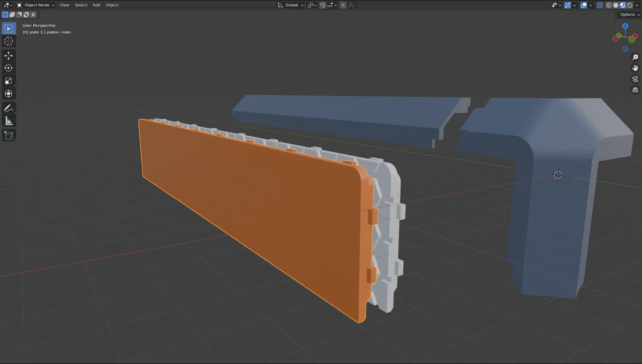The height and width of the screenshot is (364, 642).
Task: Expand the shading options dropdown arrow
Action: coord(637,5)
